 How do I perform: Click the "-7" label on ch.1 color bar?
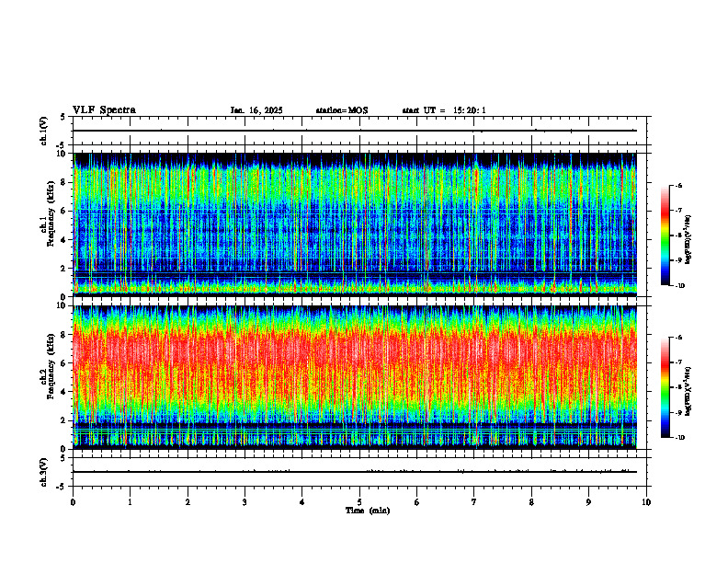678,211
